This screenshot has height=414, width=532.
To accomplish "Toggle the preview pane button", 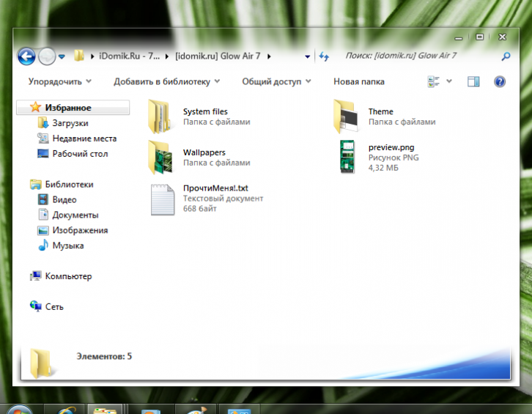I will click(x=473, y=81).
